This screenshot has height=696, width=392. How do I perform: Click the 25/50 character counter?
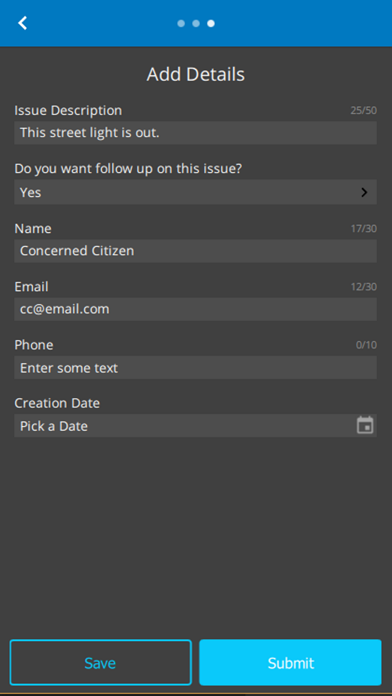pos(364,111)
